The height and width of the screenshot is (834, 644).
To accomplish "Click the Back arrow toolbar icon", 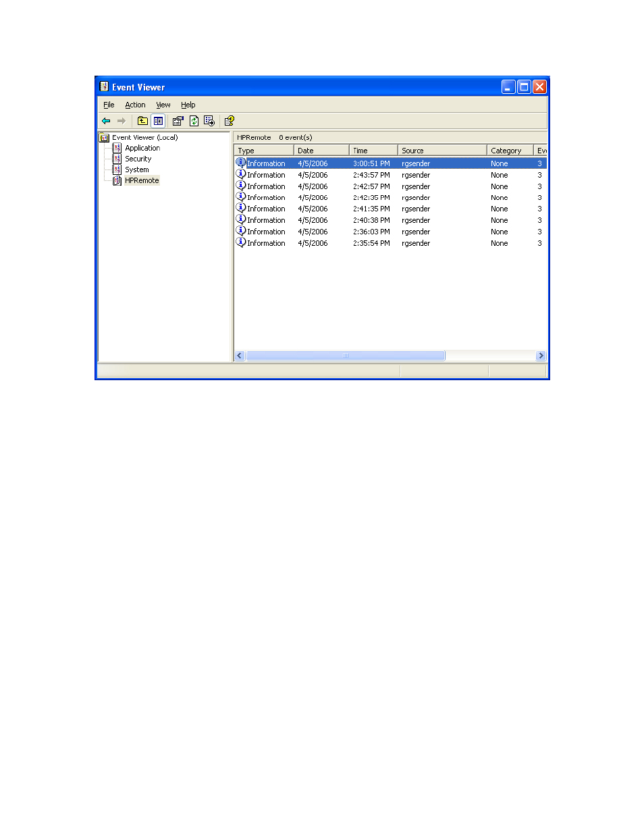I will coord(106,121).
